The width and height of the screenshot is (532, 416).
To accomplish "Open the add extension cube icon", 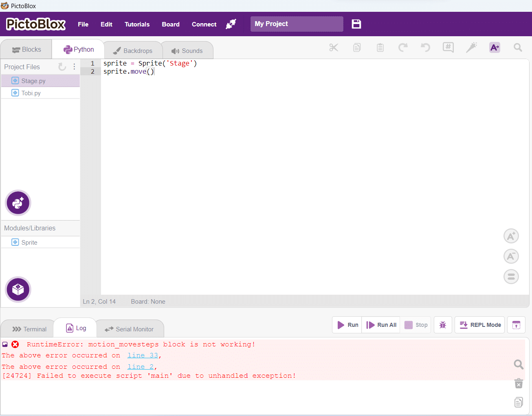I will point(18,289).
